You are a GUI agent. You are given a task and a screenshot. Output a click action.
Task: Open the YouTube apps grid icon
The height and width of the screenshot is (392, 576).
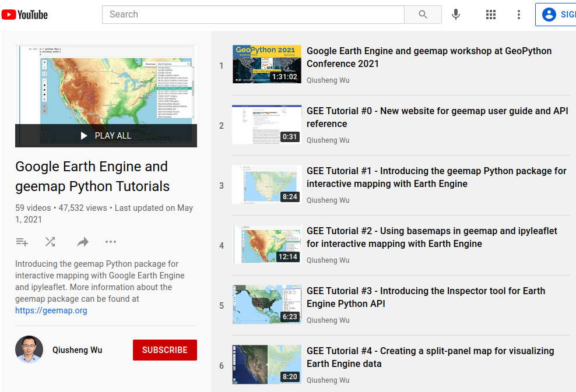point(491,14)
